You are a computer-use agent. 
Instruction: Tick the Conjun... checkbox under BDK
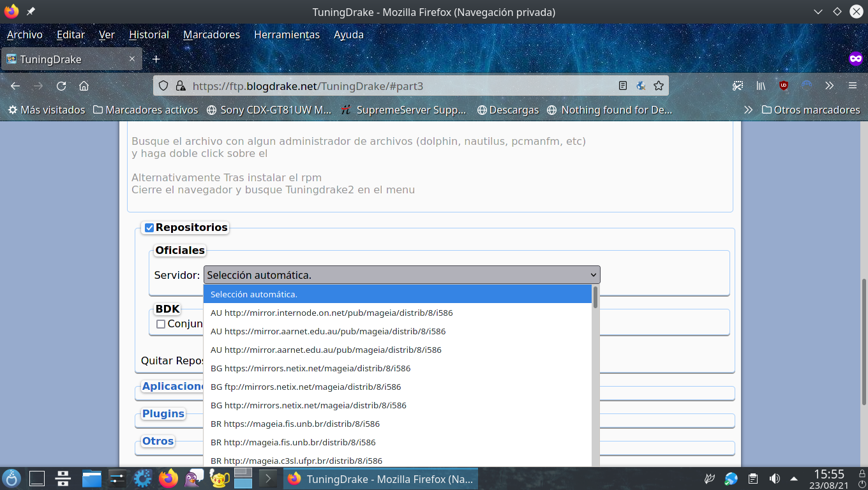pos(161,324)
